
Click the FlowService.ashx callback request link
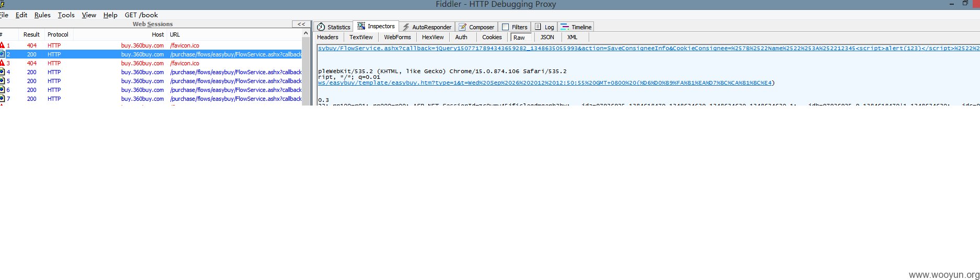tap(649, 48)
